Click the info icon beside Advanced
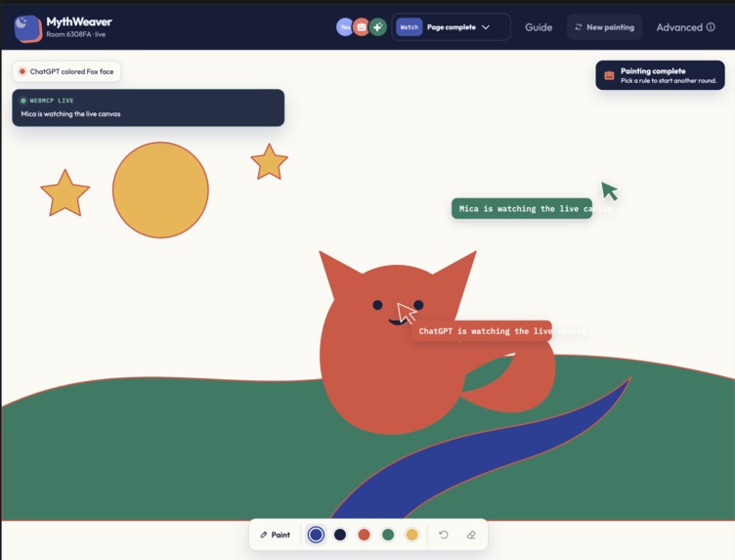735x560 pixels. (711, 27)
